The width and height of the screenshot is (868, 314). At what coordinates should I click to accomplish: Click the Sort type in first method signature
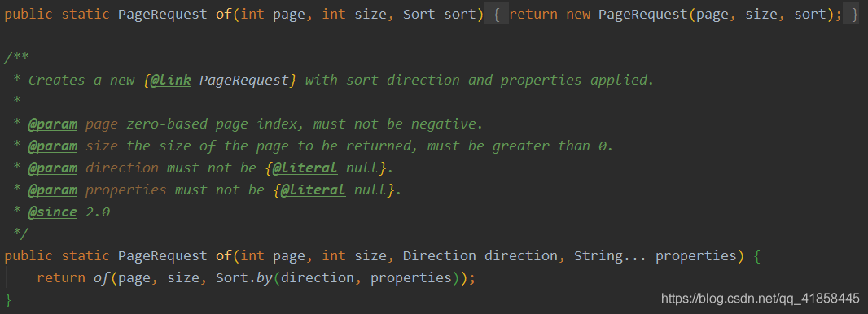(419, 15)
